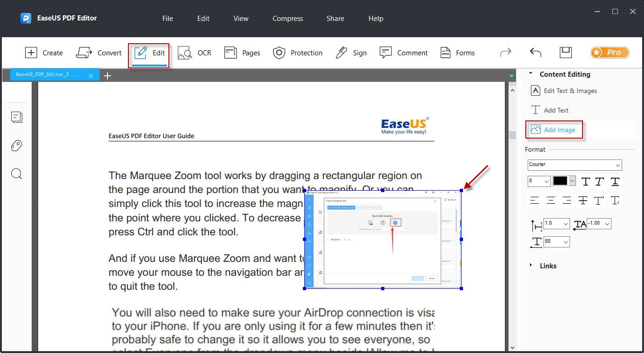Open the Protection tool
The height and width of the screenshot is (353, 644).
pos(298,53)
